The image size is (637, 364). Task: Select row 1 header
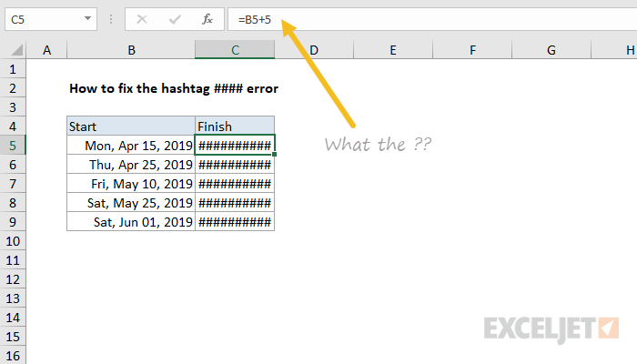click(x=13, y=69)
